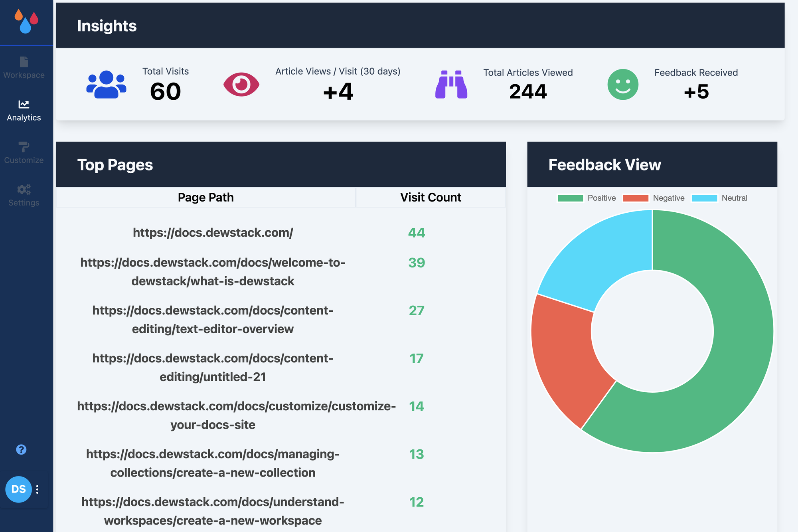The width and height of the screenshot is (798, 532).
Task: Open the Workspace sidebar section
Action: point(24,68)
